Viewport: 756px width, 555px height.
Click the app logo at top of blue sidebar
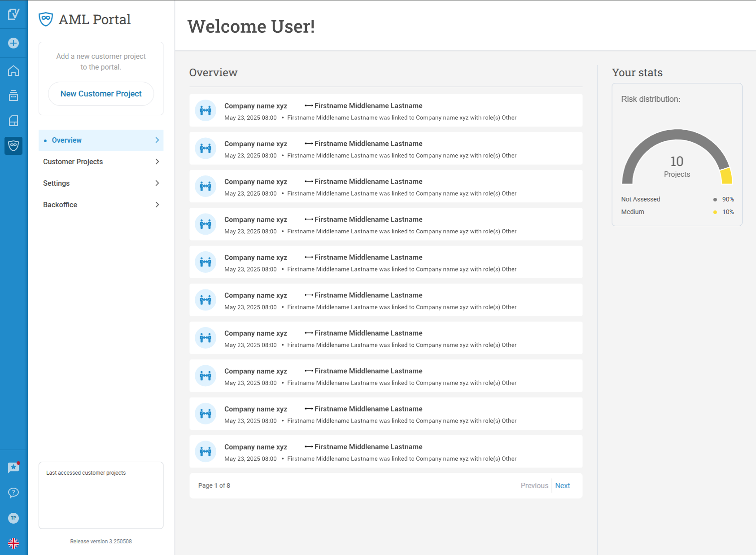[x=13, y=14]
